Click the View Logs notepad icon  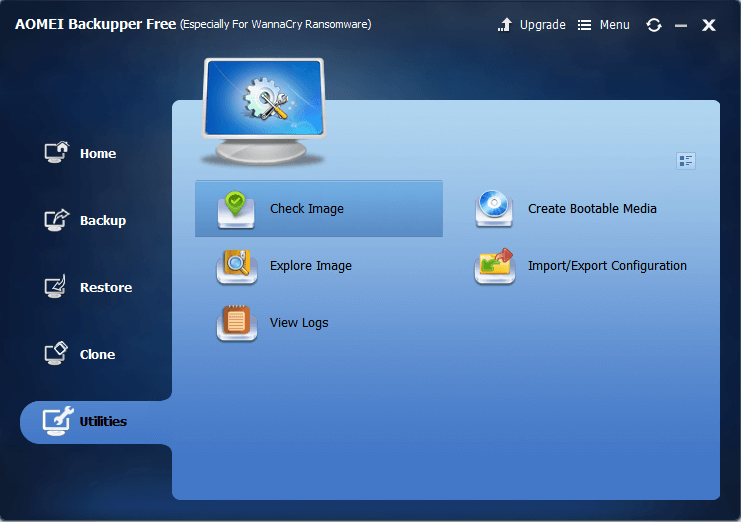point(237,323)
